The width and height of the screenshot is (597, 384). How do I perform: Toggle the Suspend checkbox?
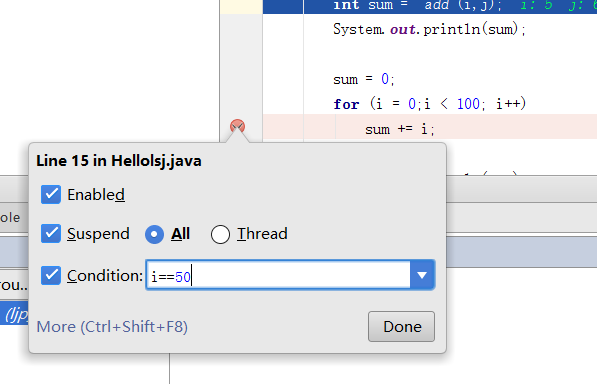(51, 233)
